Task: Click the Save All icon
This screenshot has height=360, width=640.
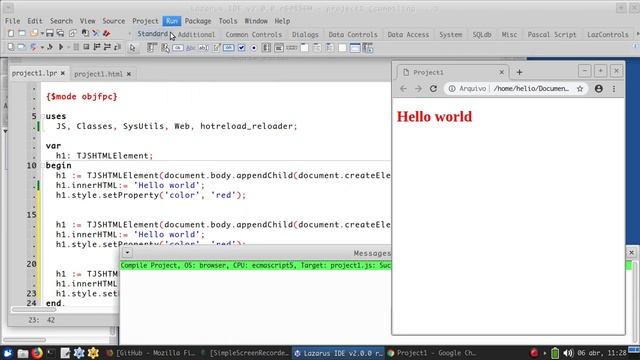Action: click(x=60, y=33)
